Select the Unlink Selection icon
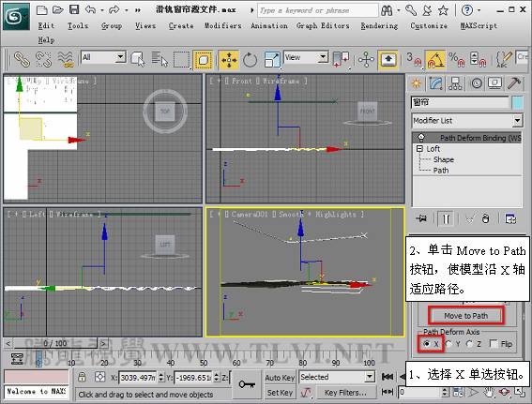The height and width of the screenshot is (404, 532). click(43, 59)
